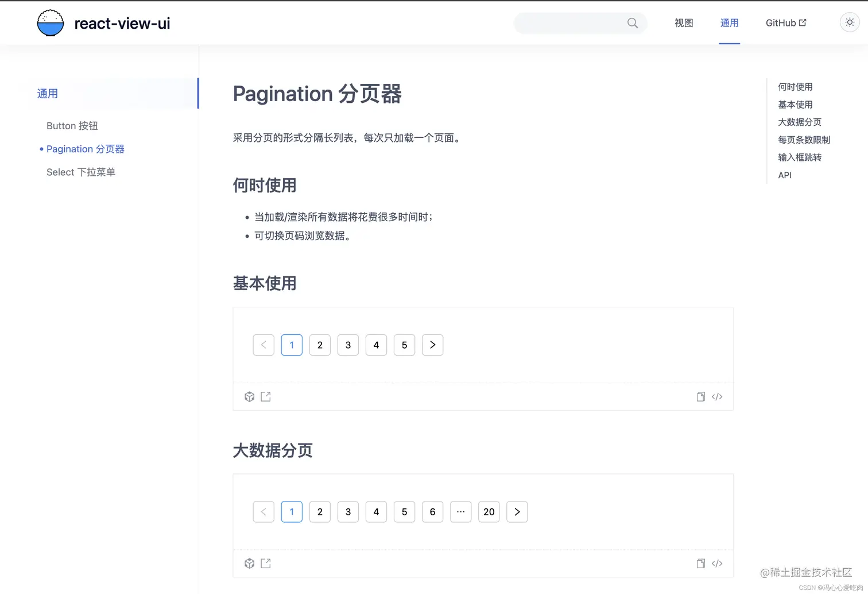
Task: Expand hidden pages via the ellipsis in 大数据分页
Action: coord(460,512)
